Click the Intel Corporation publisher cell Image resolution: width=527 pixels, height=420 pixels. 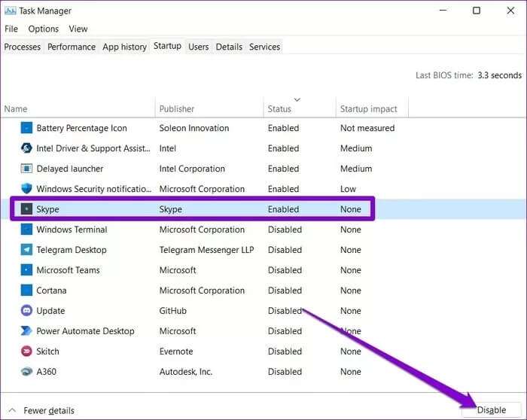(x=192, y=169)
